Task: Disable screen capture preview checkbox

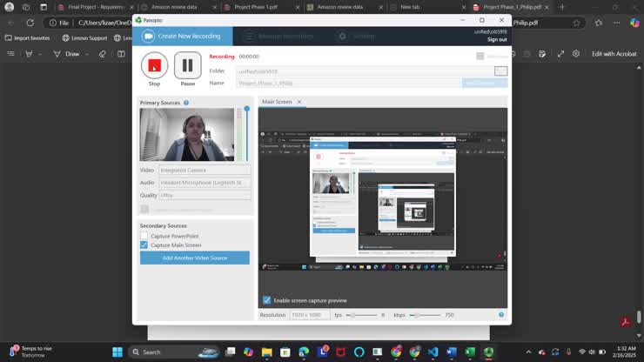Action: pyautogui.click(x=267, y=300)
